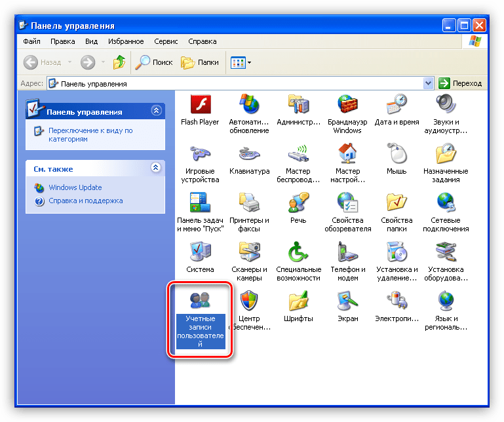Open the Flash Player control panel icon

200,105
